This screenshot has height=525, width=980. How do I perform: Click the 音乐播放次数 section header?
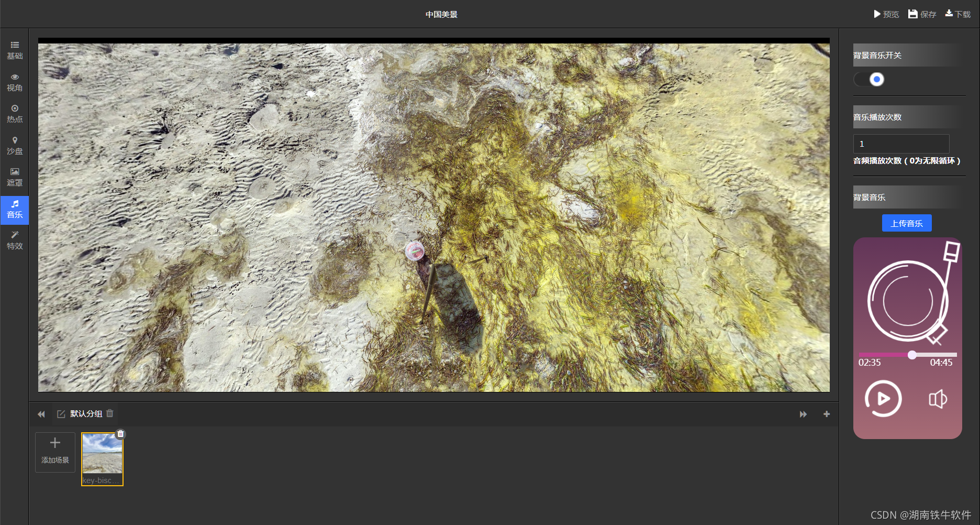(x=909, y=117)
